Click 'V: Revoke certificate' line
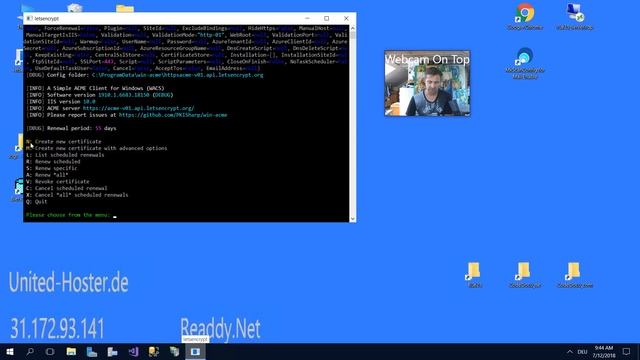Image resolution: width=640 pixels, height=360 pixels. tap(58, 181)
